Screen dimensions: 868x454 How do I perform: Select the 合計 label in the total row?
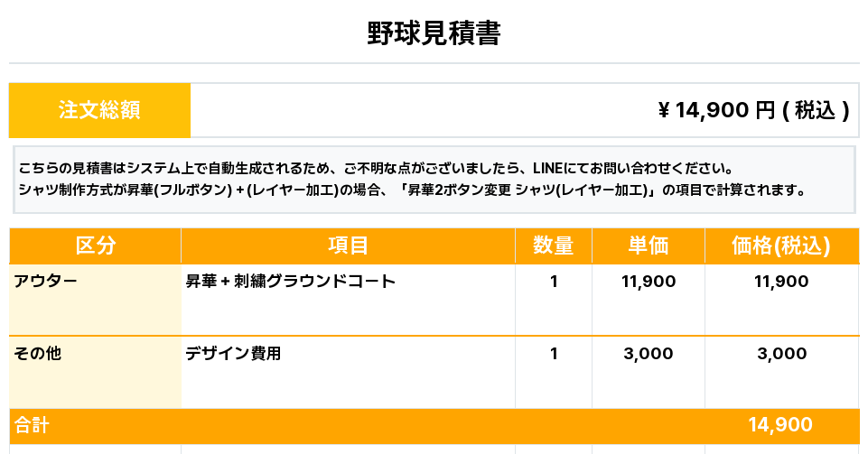click(32, 425)
